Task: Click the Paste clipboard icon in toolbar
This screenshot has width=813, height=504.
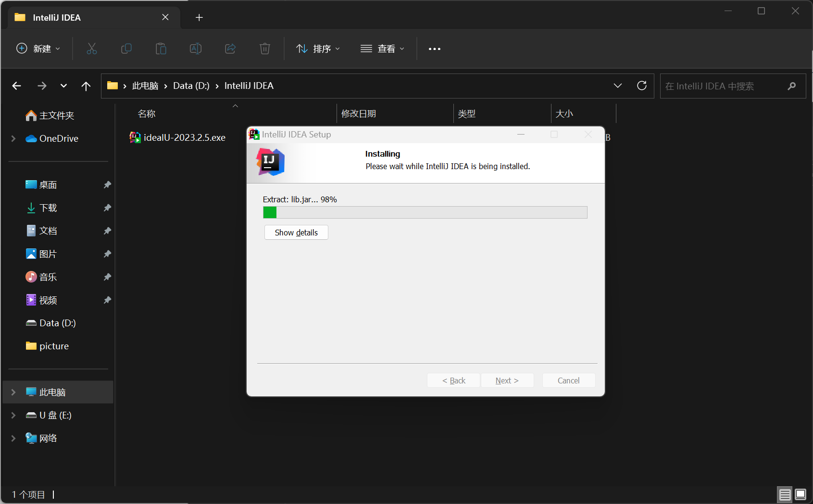Action: pyautogui.click(x=161, y=49)
